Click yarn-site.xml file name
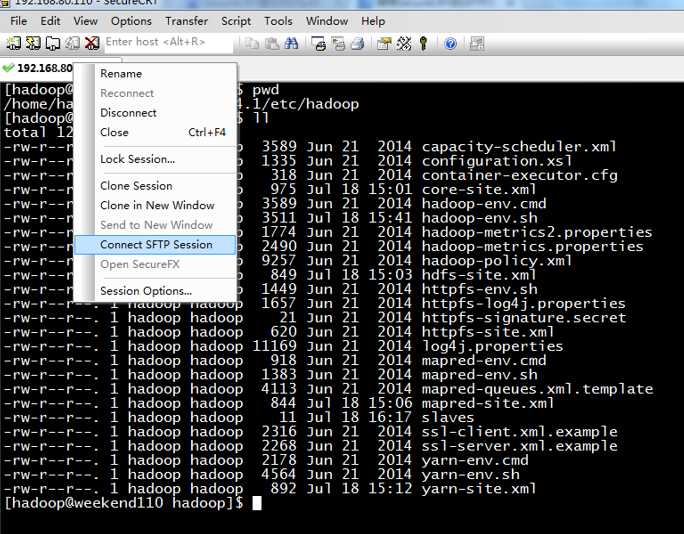This screenshot has width=684, height=534. pyautogui.click(x=479, y=489)
